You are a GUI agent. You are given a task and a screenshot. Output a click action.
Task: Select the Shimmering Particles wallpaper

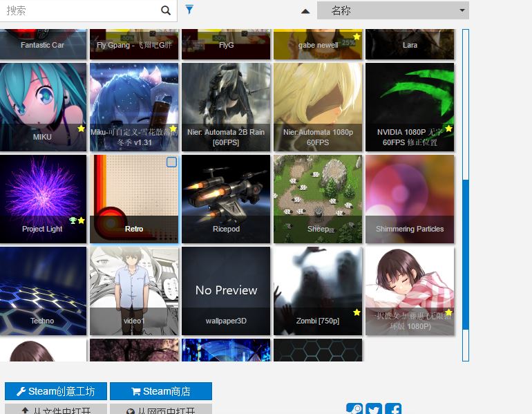pyautogui.click(x=410, y=199)
